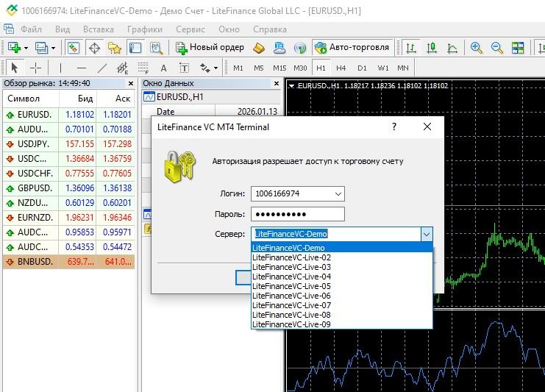Image resolution: width=545 pixels, height=392 pixels.
Task: Draw a trendline tool
Action: tap(101, 68)
